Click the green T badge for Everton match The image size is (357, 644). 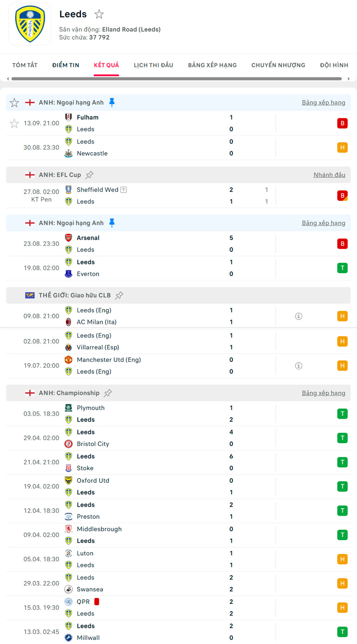[x=342, y=268]
